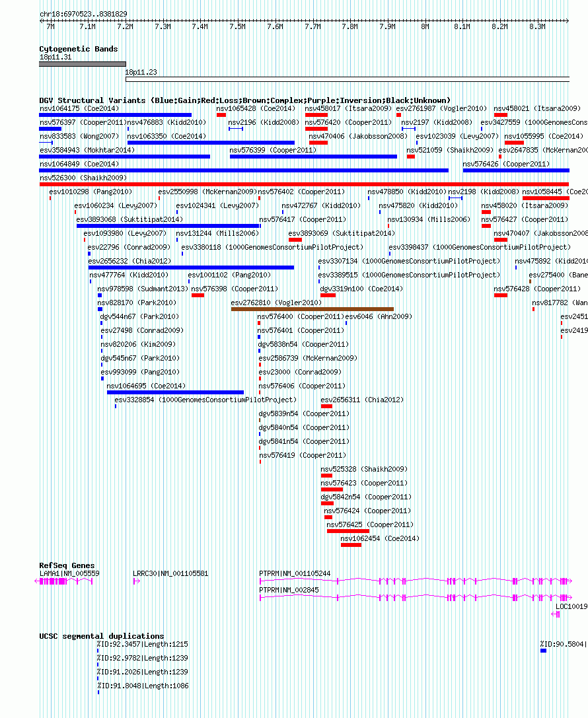Open nsv2196 (Kidd2008) variant label
This screenshot has width=588, height=718.
tap(264, 122)
